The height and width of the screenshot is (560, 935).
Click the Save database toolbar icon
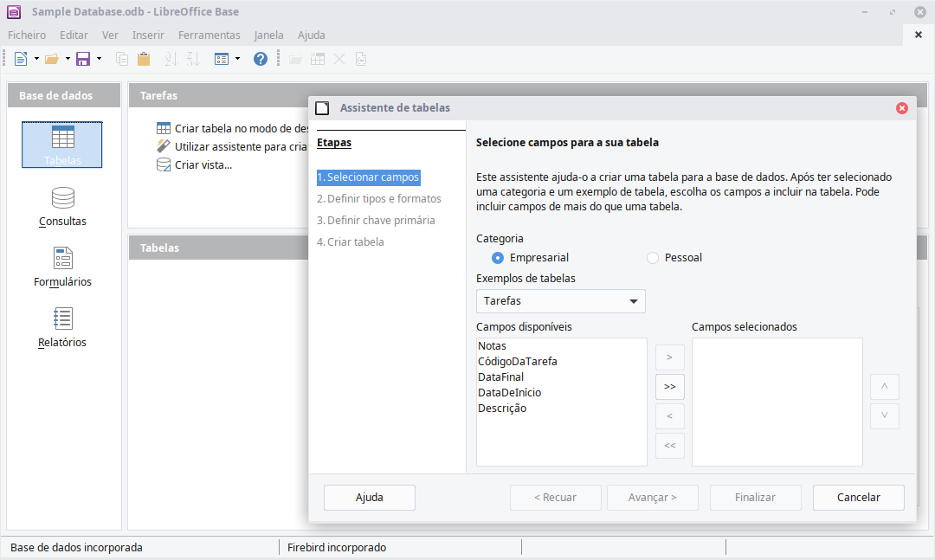[x=83, y=59]
